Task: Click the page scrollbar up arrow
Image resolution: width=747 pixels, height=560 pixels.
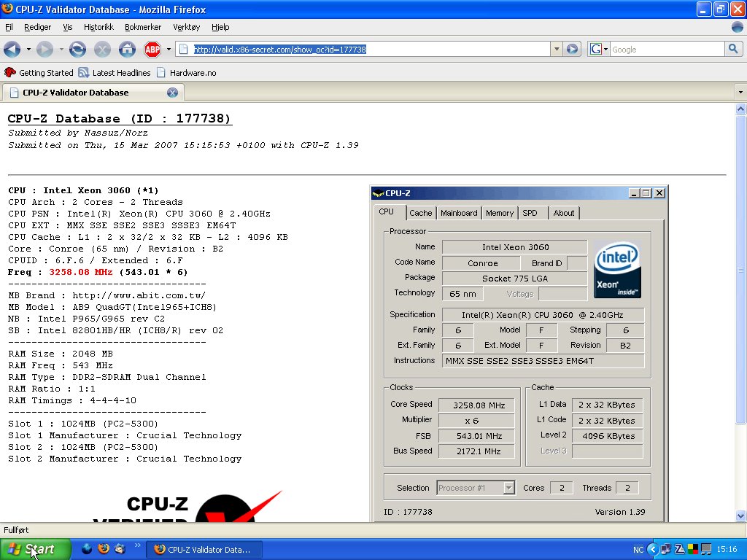Action: pos(740,109)
